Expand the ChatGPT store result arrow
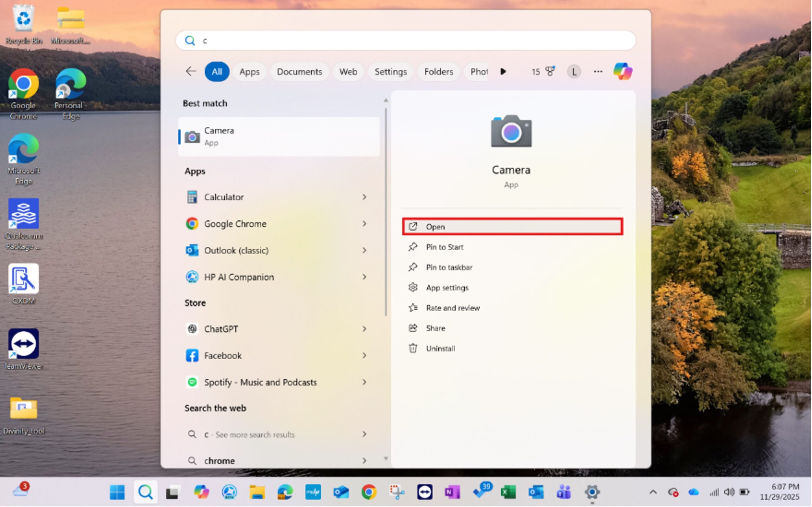The height and width of the screenshot is (507, 812). 364,329
